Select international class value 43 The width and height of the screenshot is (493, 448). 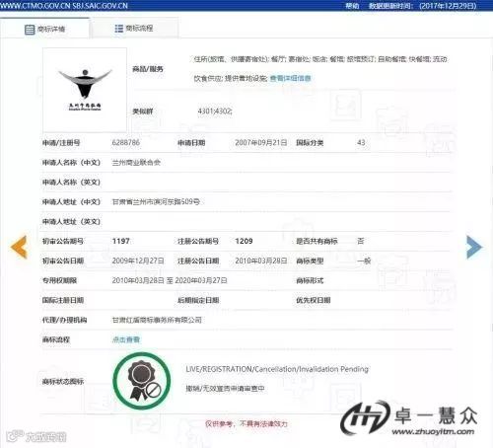click(361, 142)
